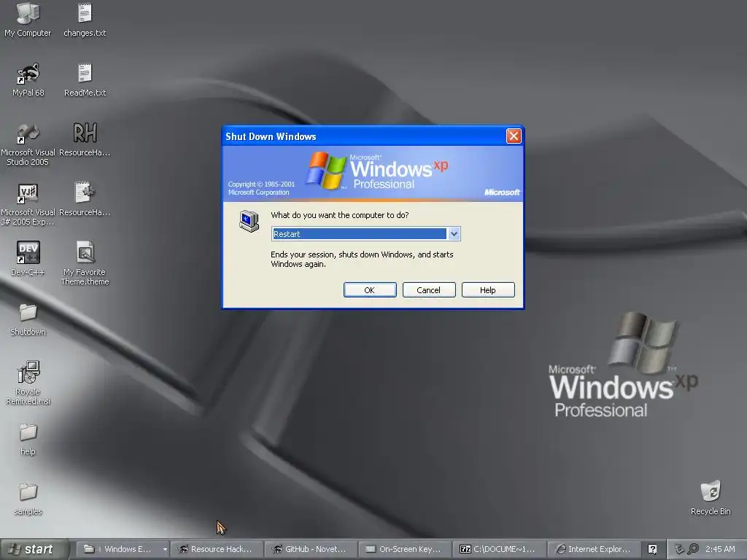Viewport: 747px width, 560px height.
Task: Click the computer icon in Shut Down dialog
Action: [249, 222]
